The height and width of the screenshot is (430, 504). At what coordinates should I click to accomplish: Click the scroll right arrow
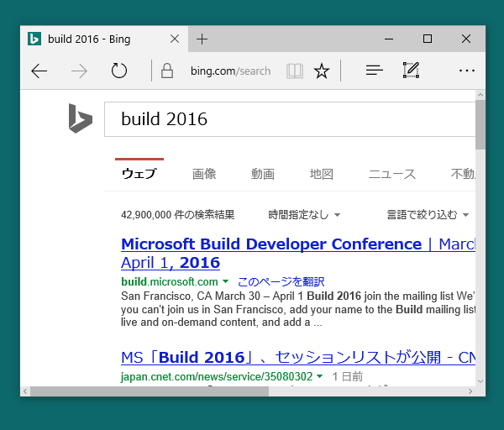470,391
